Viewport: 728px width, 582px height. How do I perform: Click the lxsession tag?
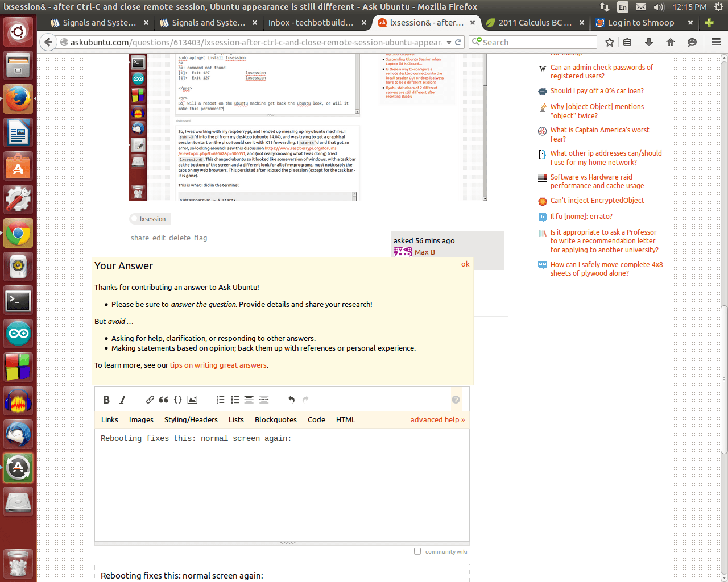point(150,219)
